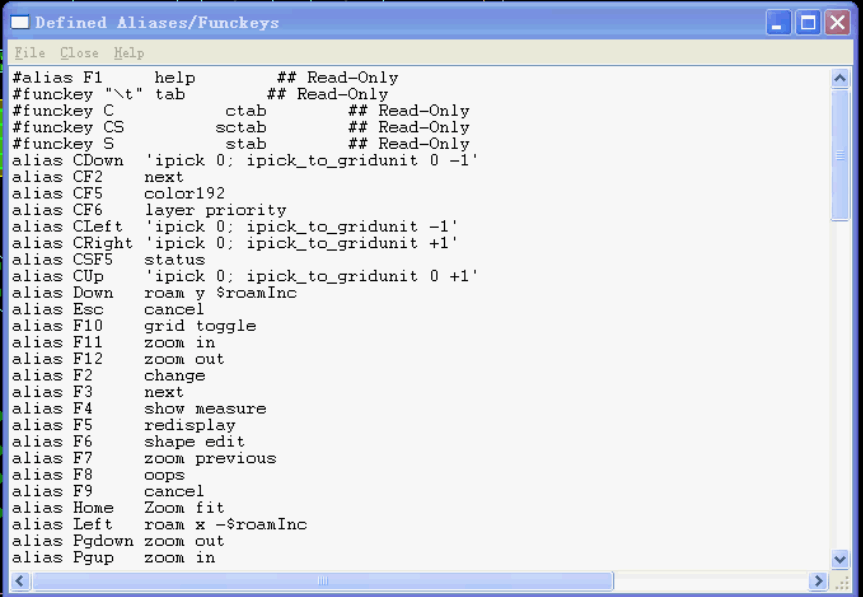
Task: Click the 'alias Pgup zoom in' line
Action: click(113, 556)
